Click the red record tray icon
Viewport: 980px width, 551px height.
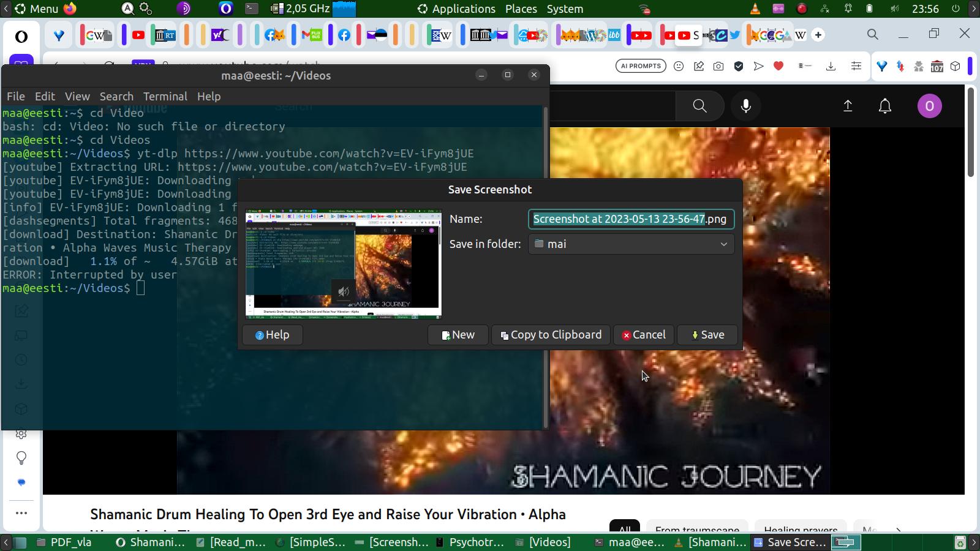point(801,9)
